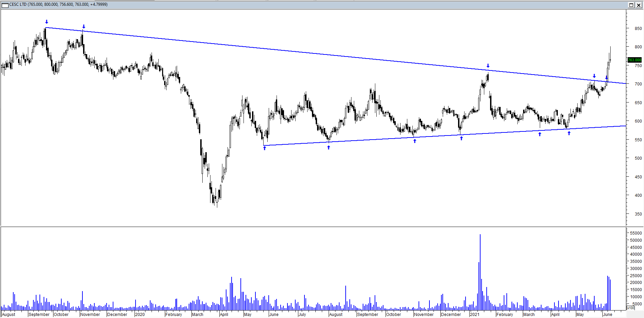Select the up arrow beneath the March 2021 low
Screen dimensions: 644x318
point(540,134)
